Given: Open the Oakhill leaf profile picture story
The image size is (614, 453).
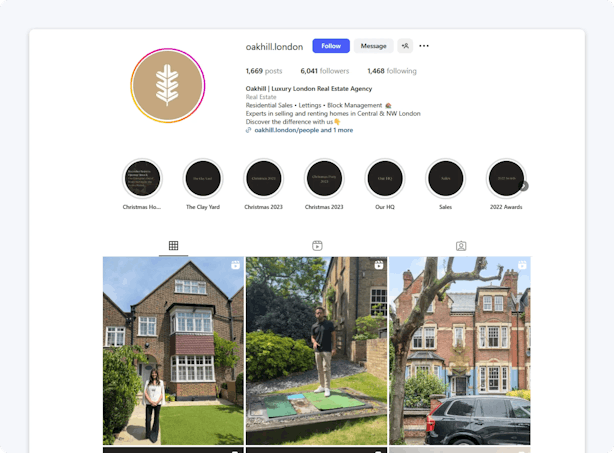Looking at the screenshot, I should pyautogui.click(x=168, y=85).
